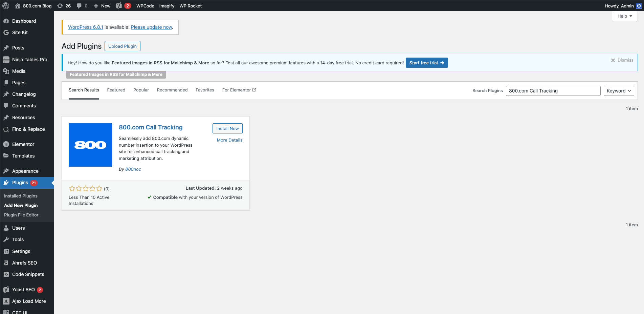The width and height of the screenshot is (644, 314).
Task: Open the For Elementor external tab
Action: point(239,90)
